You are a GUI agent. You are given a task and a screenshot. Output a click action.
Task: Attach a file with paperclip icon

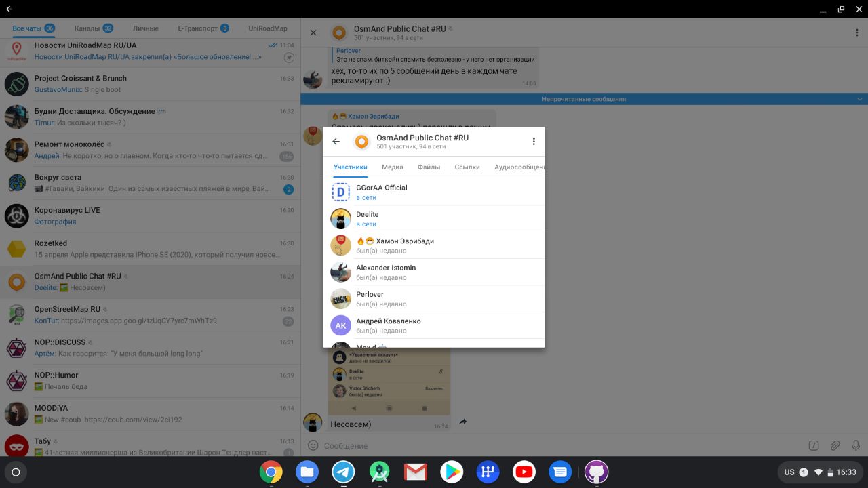point(835,445)
